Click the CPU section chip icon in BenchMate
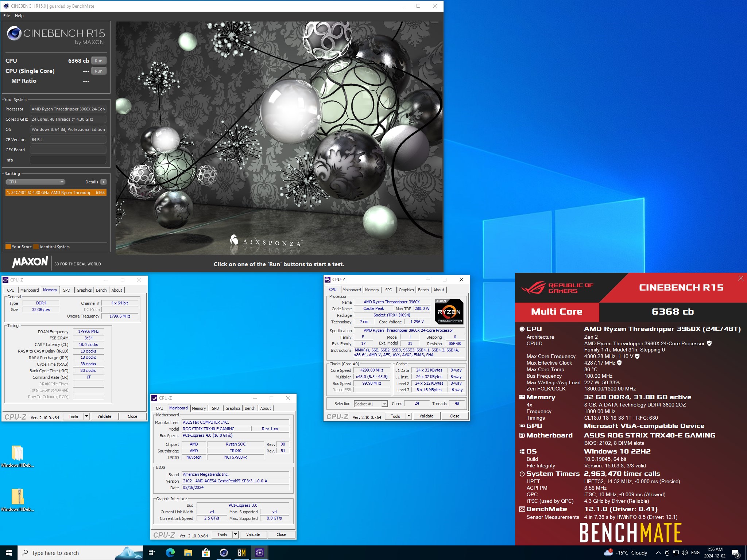 [522, 329]
